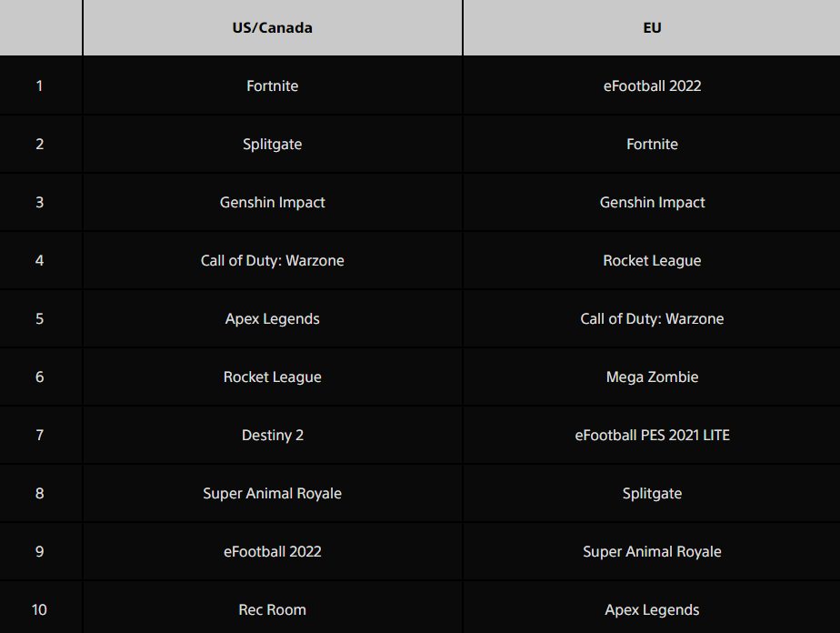Click Splitgate in the US/Canada column
The image size is (840, 633).
point(272,145)
